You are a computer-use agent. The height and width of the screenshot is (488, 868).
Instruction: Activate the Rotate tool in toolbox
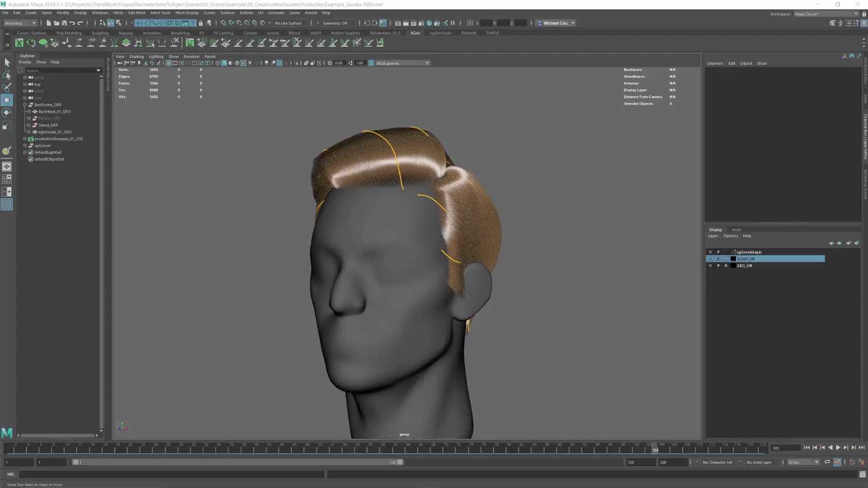(7, 112)
